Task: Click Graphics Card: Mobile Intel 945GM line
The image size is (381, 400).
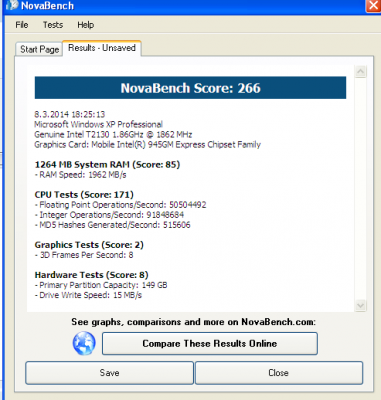Action: click(x=147, y=145)
